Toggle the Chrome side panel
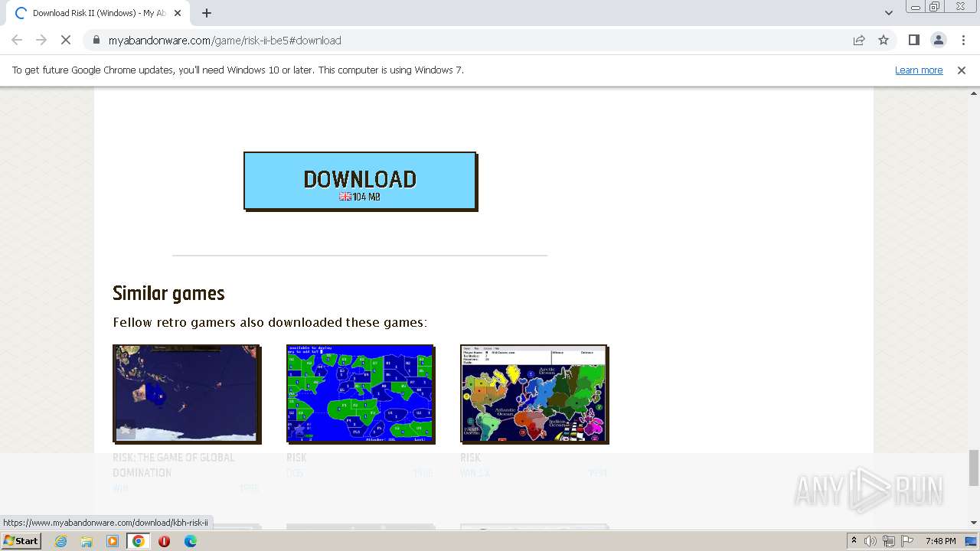Screen dimensions: 980x551 coord(913,40)
